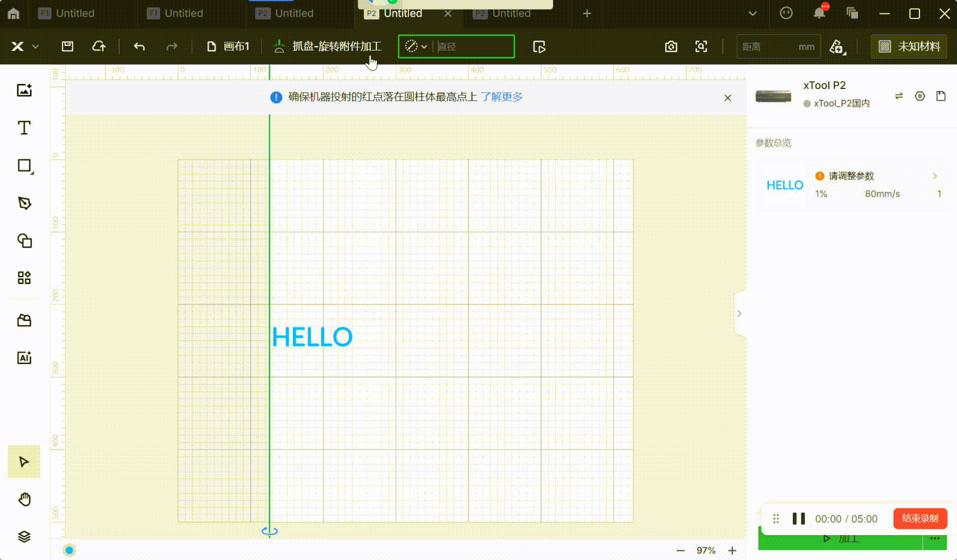The width and height of the screenshot is (957, 560).
Task: Redo the last action
Action: tap(172, 46)
